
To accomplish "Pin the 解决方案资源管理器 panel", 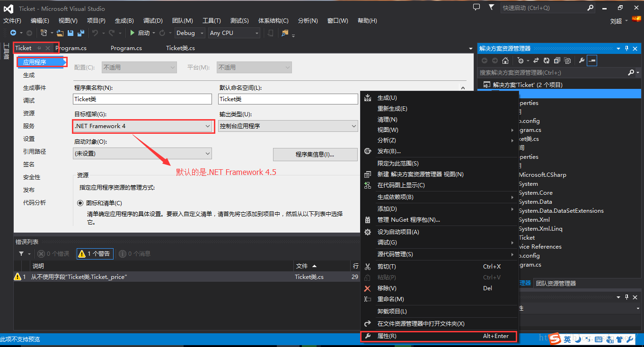I will coord(627,48).
